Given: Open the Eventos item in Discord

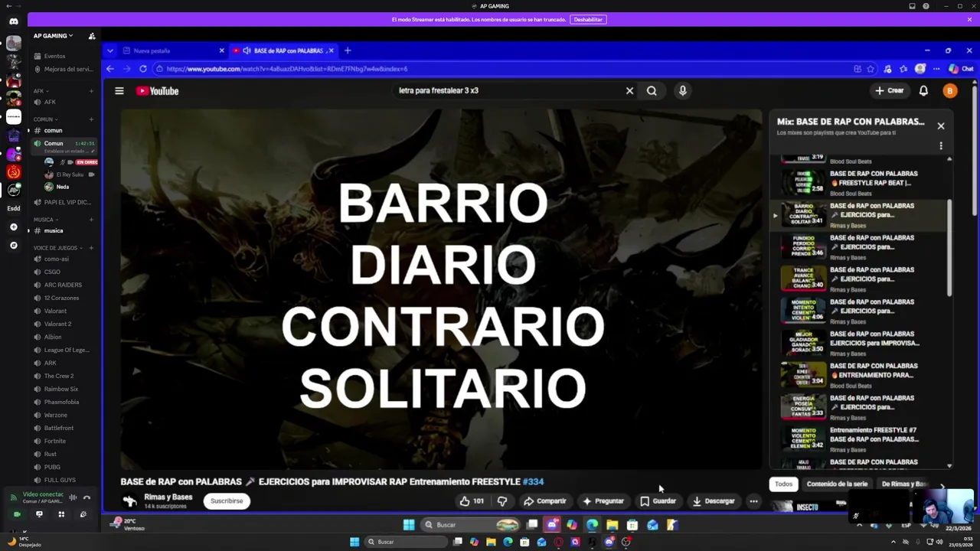Looking at the screenshot, I should point(64,56).
